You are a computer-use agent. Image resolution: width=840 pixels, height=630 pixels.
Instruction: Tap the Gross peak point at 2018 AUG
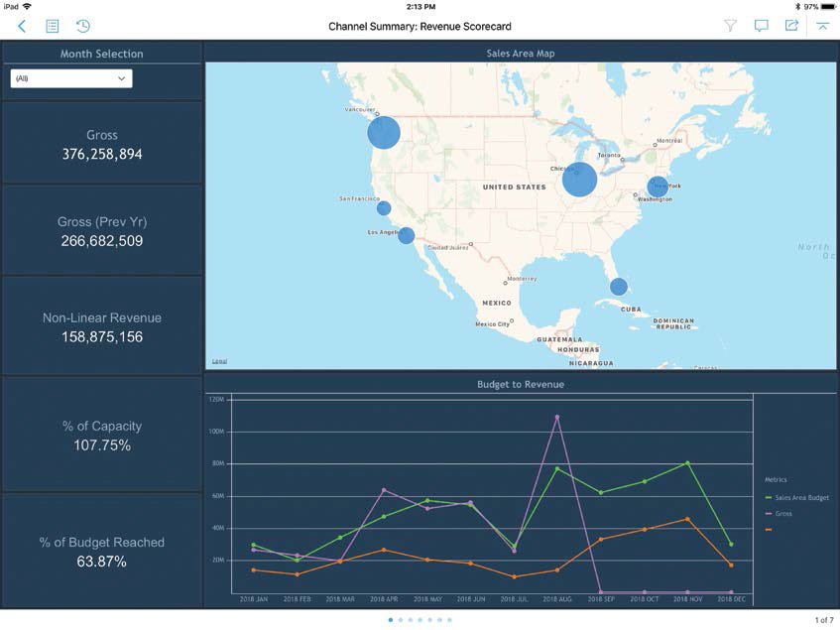point(557,417)
